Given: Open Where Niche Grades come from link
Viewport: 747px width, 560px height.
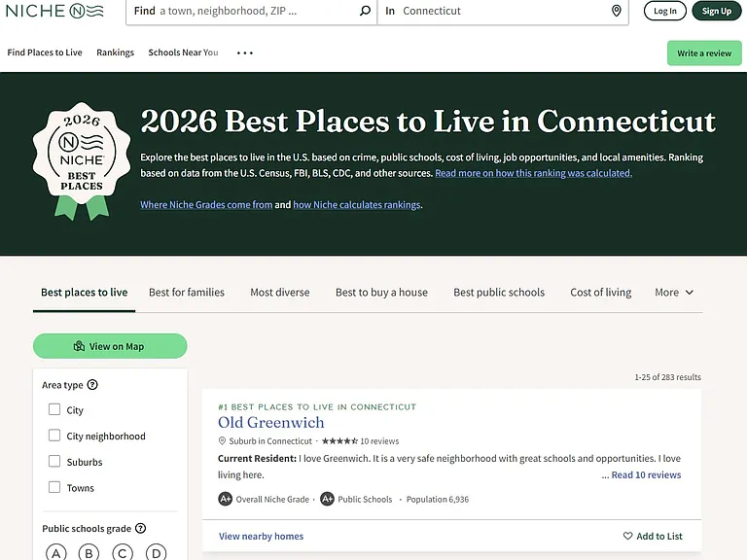Looking at the screenshot, I should click(206, 205).
